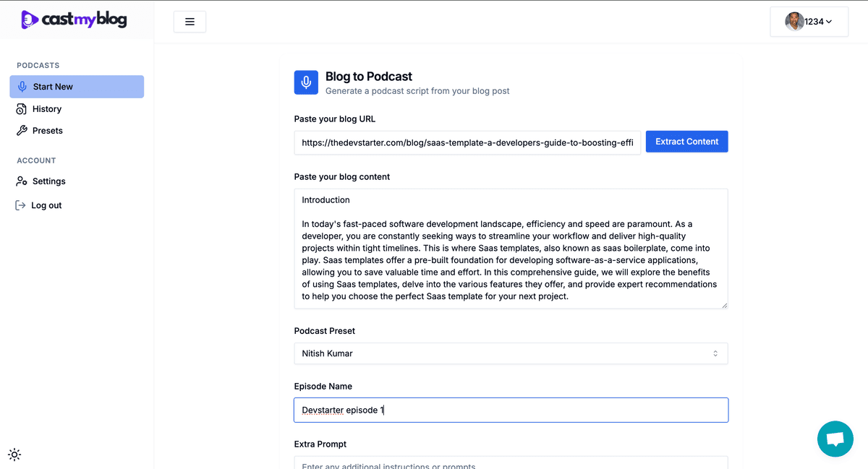Toggle sidebar with the hamburger menu button
The image size is (868, 469).
click(x=190, y=22)
